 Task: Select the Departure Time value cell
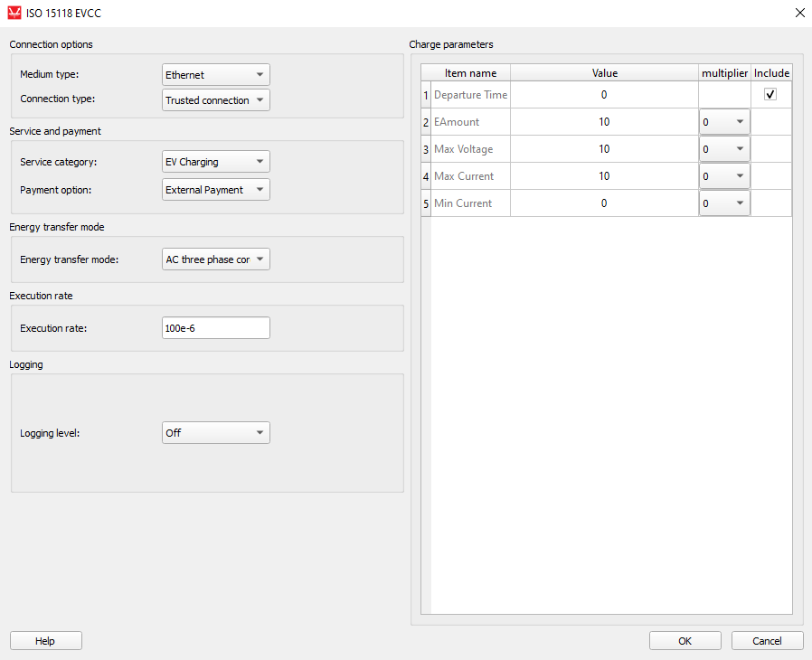click(604, 95)
